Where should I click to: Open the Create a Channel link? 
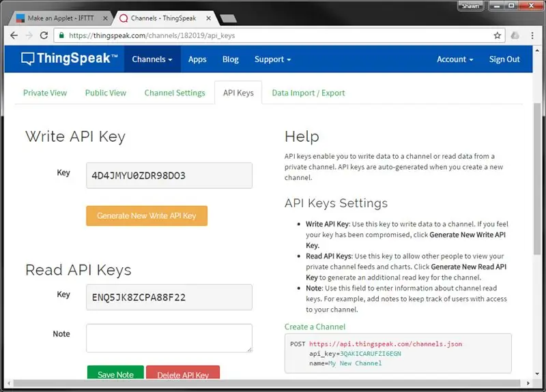(315, 327)
